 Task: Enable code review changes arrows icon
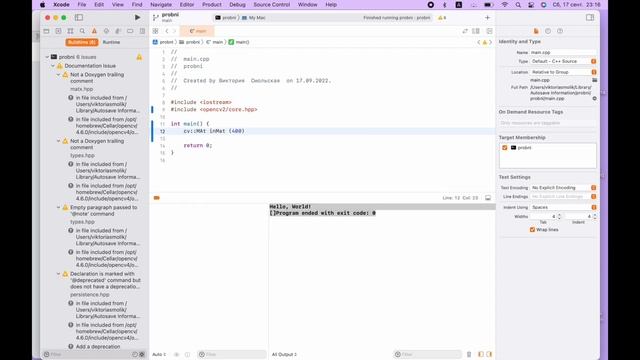[465, 31]
